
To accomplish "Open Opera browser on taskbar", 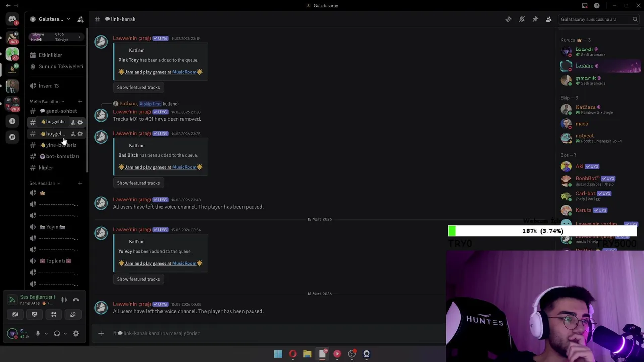I will [292, 354].
